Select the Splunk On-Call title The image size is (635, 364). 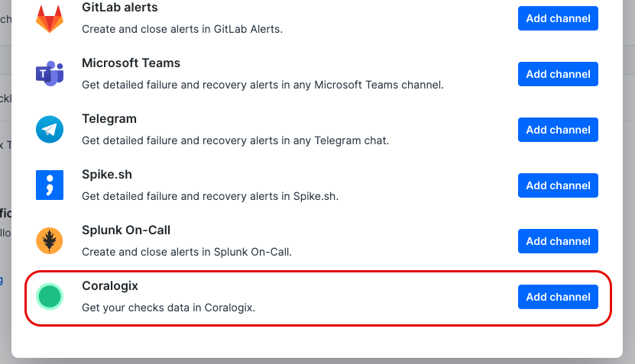(126, 230)
